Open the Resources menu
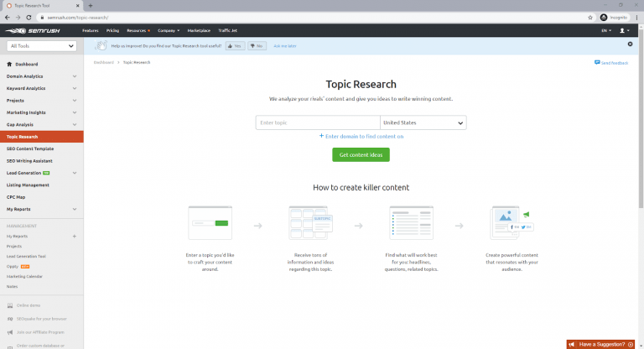The height and width of the screenshot is (349, 644). point(138,30)
